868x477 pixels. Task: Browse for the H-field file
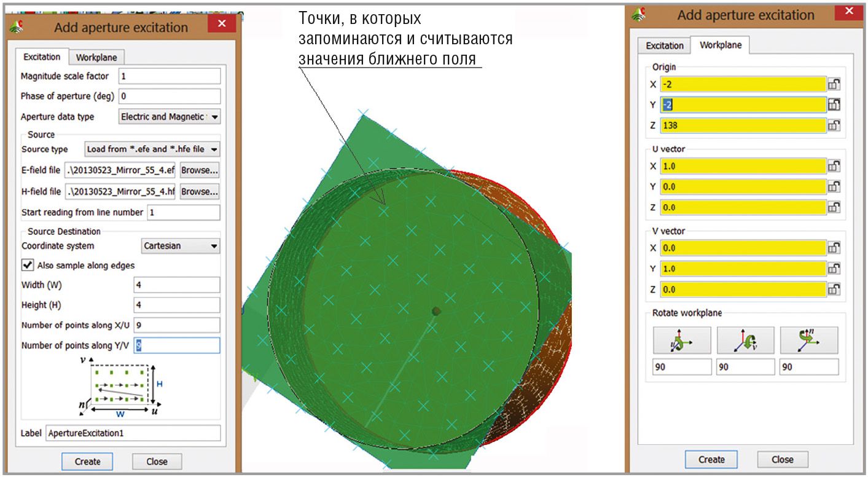point(199,192)
